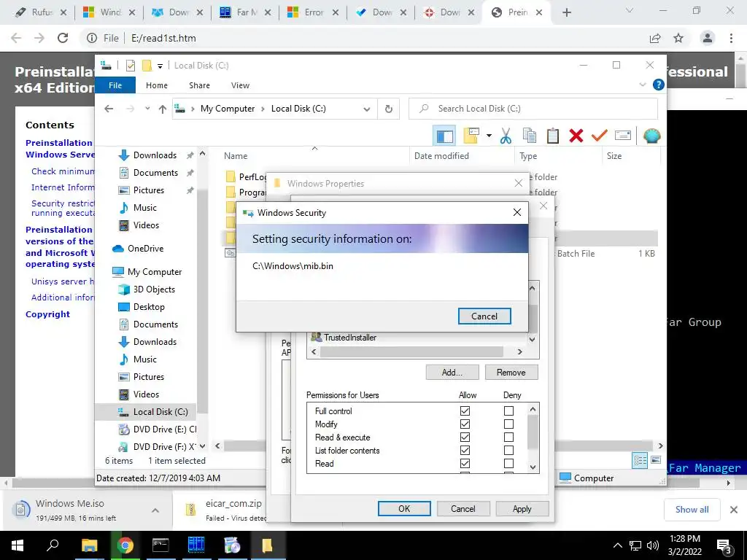Go up one folder level in Explorer

(x=163, y=109)
